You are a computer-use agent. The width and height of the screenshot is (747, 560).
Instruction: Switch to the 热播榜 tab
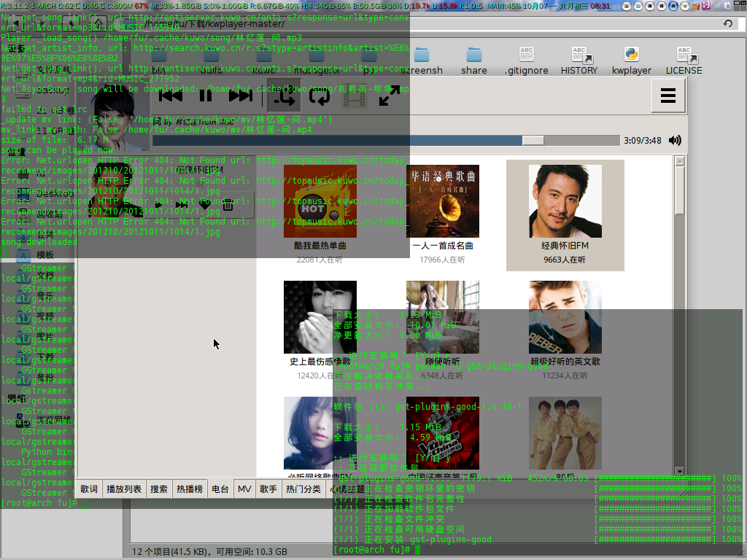click(x=190, y=489)
